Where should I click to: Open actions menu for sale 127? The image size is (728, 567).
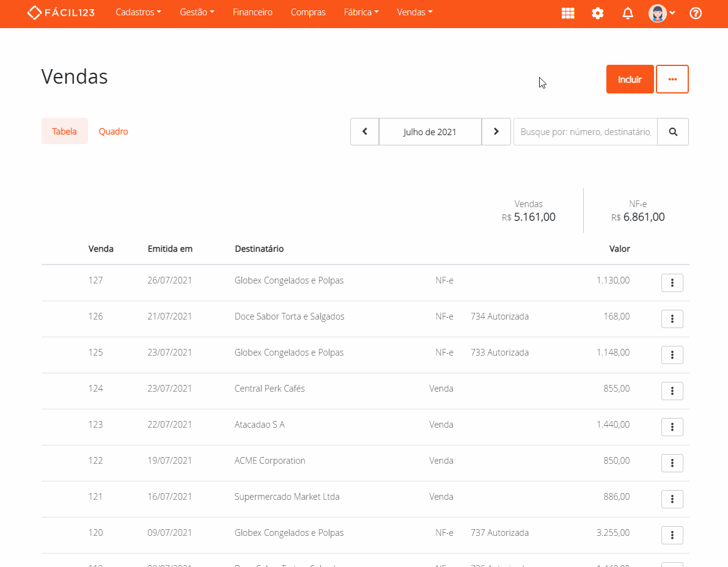click(672, 282)
